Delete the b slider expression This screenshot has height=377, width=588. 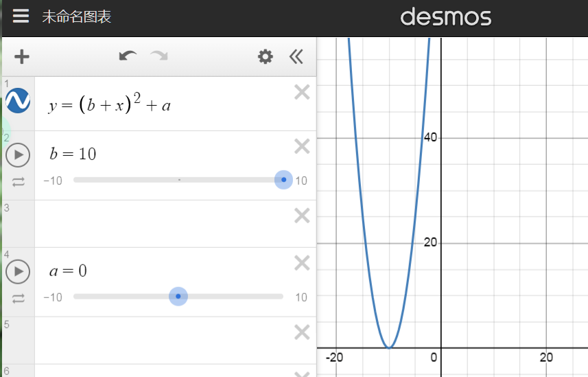(302, 146)
